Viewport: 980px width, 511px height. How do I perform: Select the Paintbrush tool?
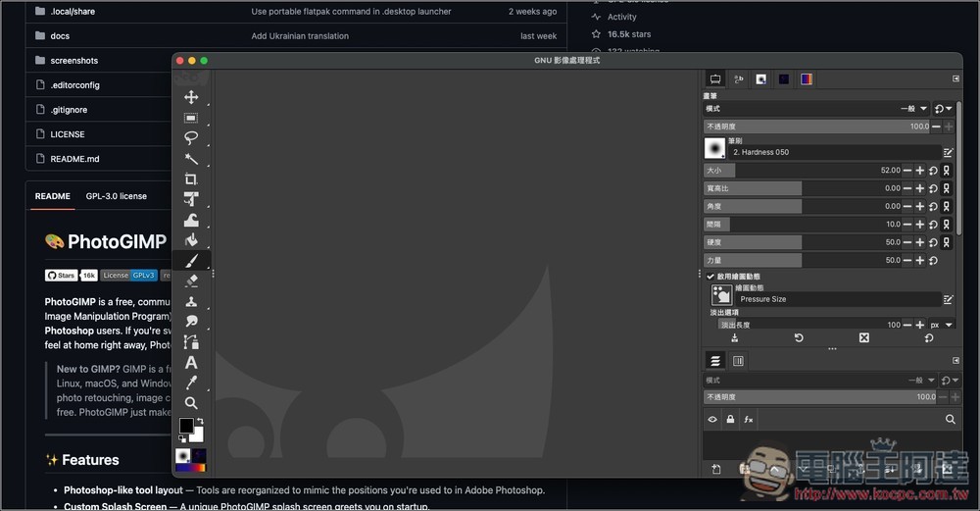[191, 260]
